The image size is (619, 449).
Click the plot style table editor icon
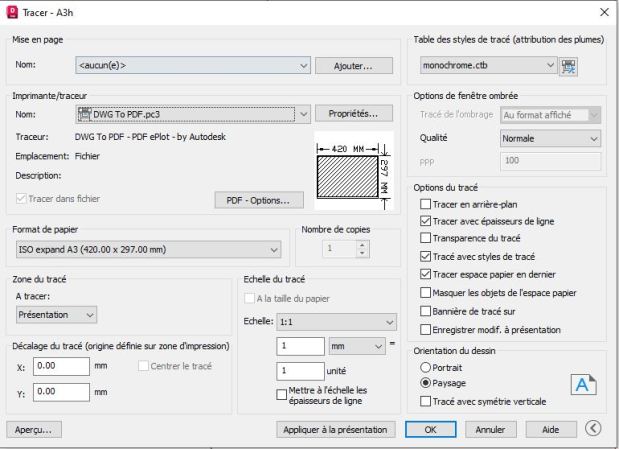(x=572, y=66)
